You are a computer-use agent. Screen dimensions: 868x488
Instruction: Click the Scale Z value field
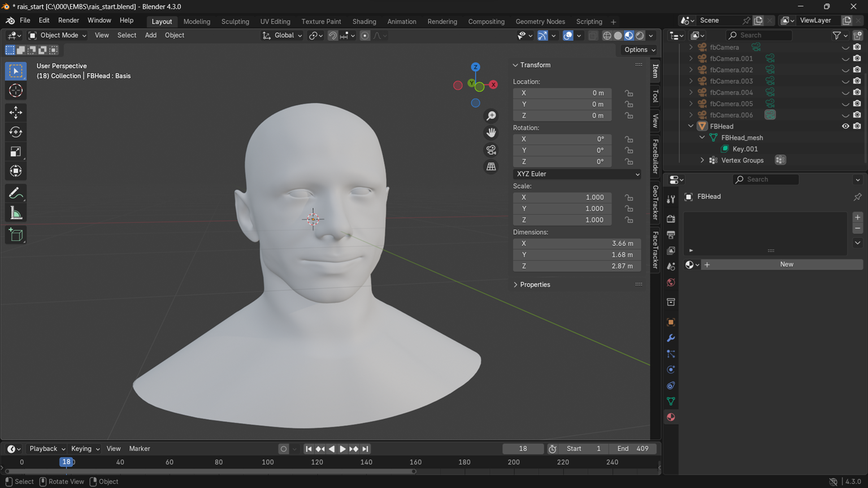click(562, 220)
